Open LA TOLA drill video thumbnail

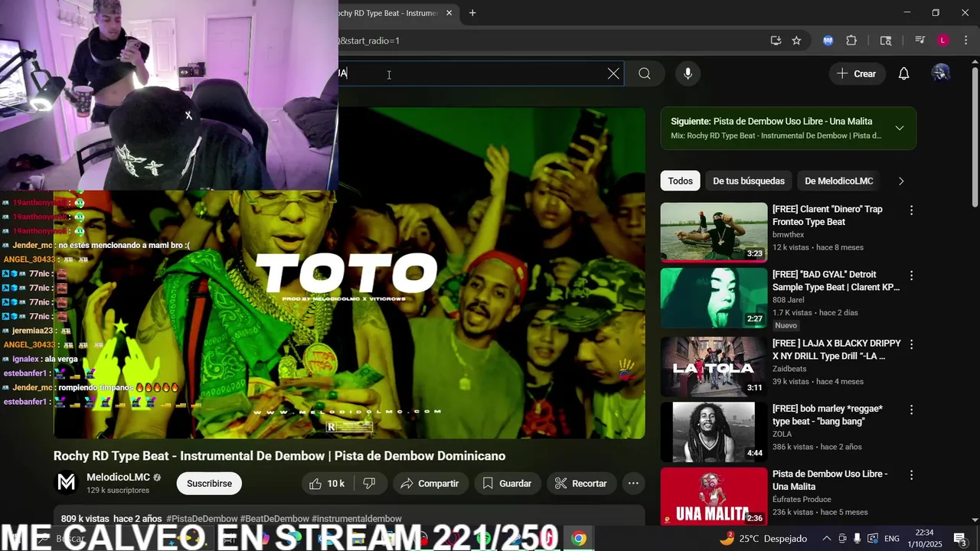[714, 367]
